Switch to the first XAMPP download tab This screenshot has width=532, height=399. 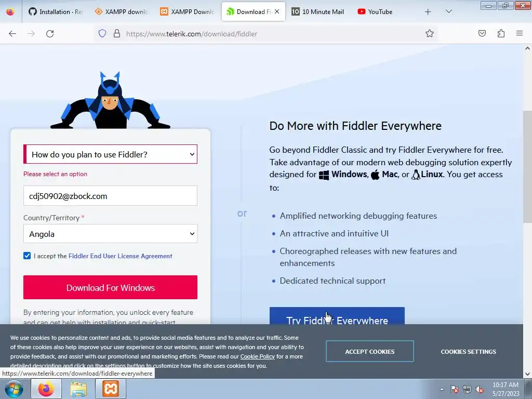[x=122, y=12]
